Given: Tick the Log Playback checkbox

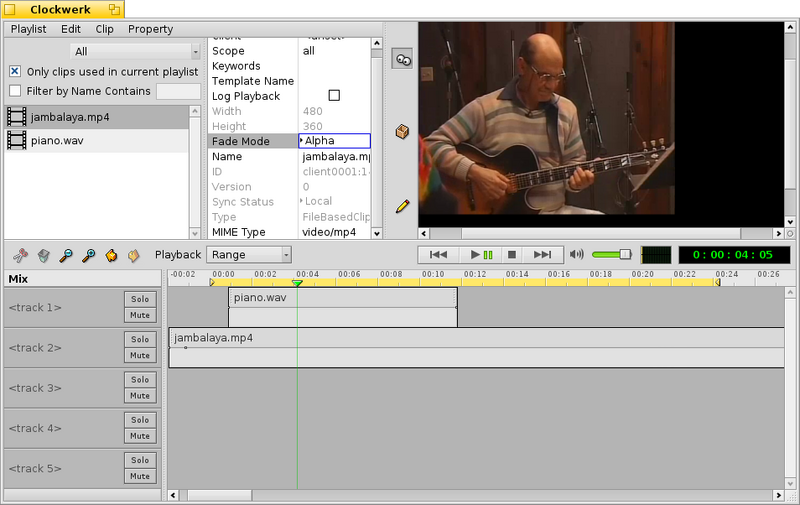Looking at the screenshot, I should 334,95.
